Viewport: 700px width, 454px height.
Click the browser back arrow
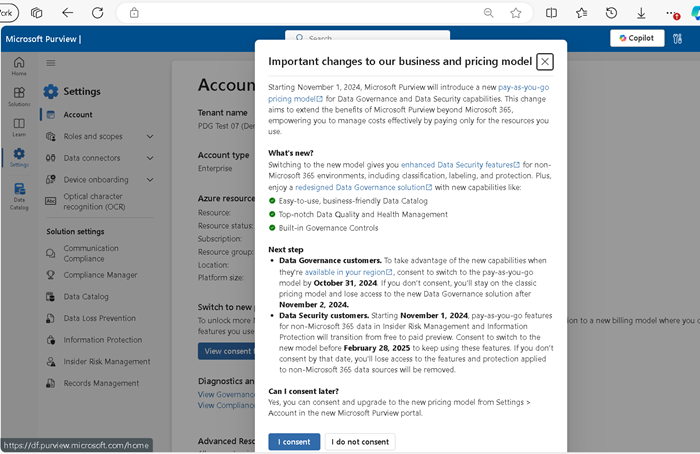67,13
